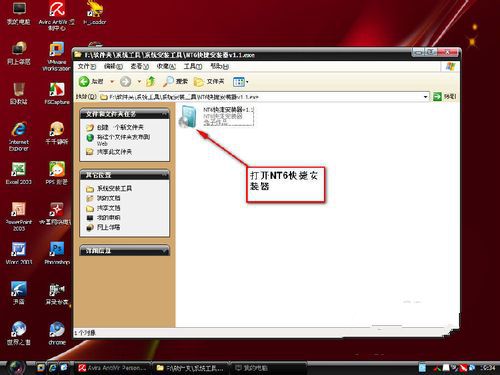This screenshot has height=375, width=500.
Task: Expand the address bar dropdown arrow
Action: tap(425, 97)
